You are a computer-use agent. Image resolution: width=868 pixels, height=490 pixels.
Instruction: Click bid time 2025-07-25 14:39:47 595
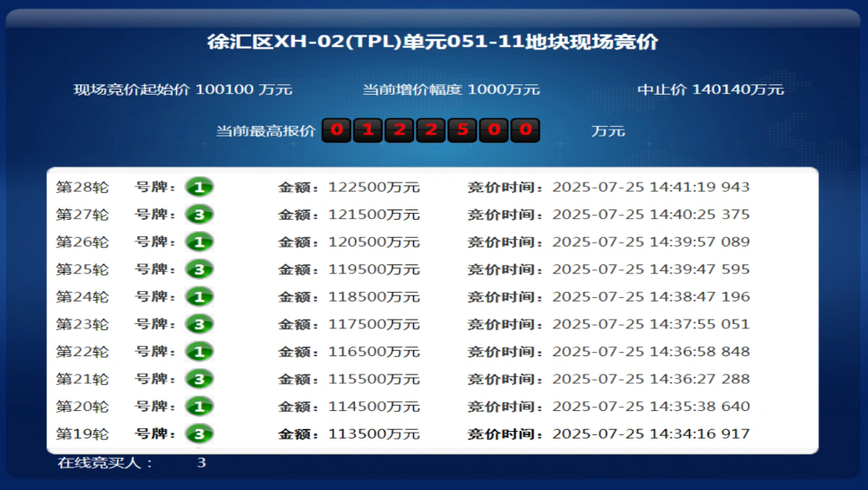point(651,269)
